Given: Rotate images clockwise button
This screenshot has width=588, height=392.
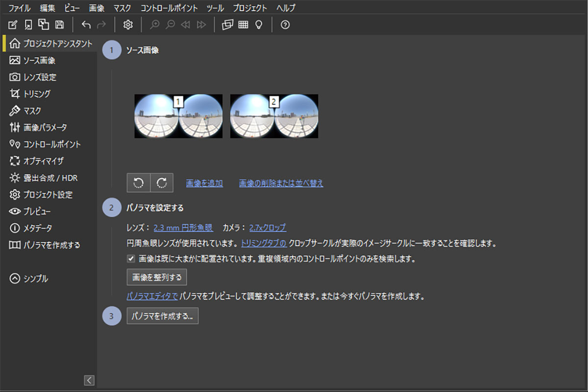Looking at the screenshot, I should (162, 183).
